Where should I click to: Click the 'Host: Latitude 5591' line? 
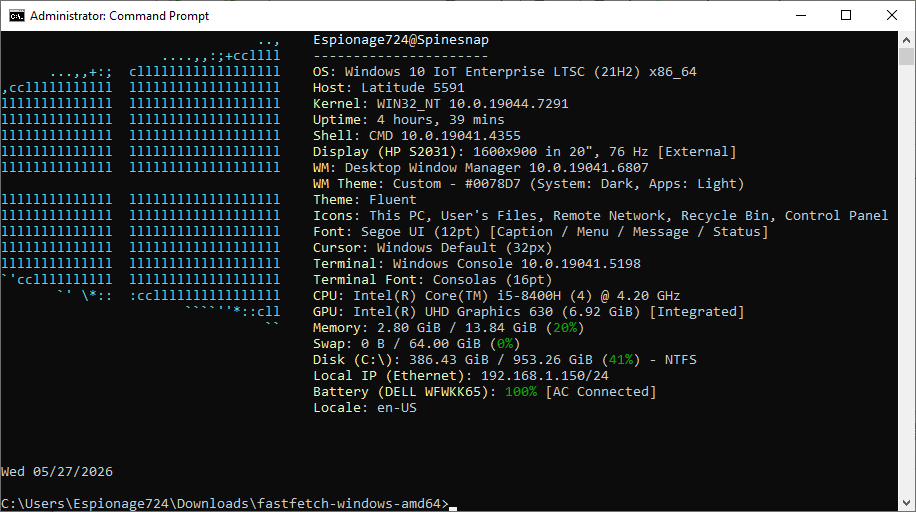[388, 88]
